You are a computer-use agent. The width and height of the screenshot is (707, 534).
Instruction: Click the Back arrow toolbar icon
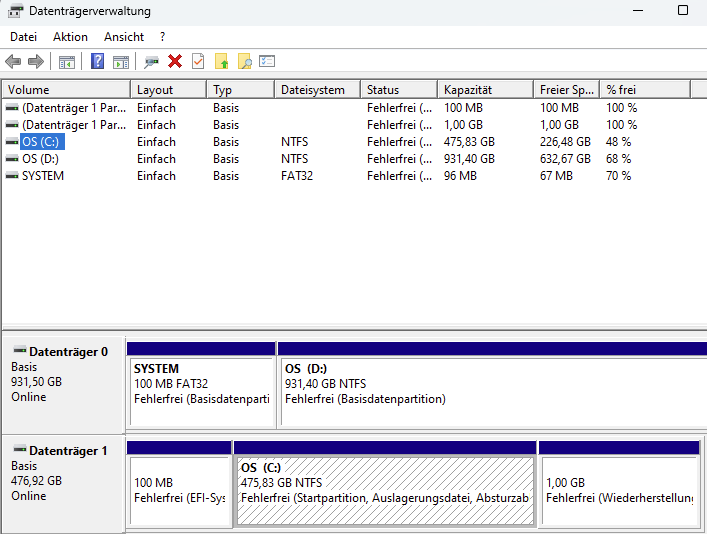13,61
